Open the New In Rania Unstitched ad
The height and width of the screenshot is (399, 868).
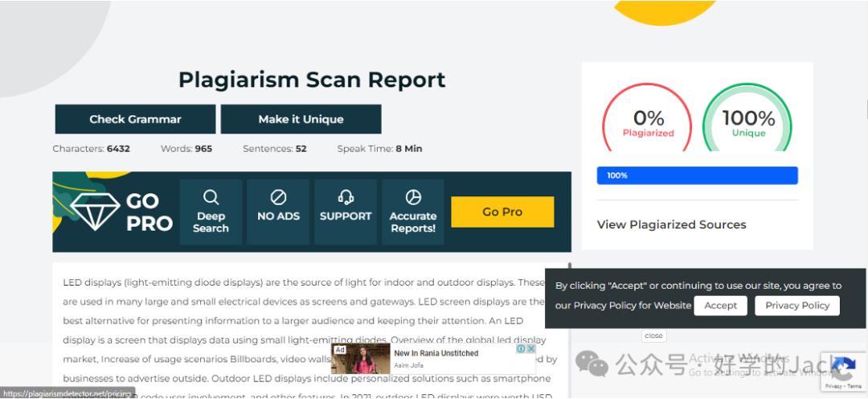point(436,353)
